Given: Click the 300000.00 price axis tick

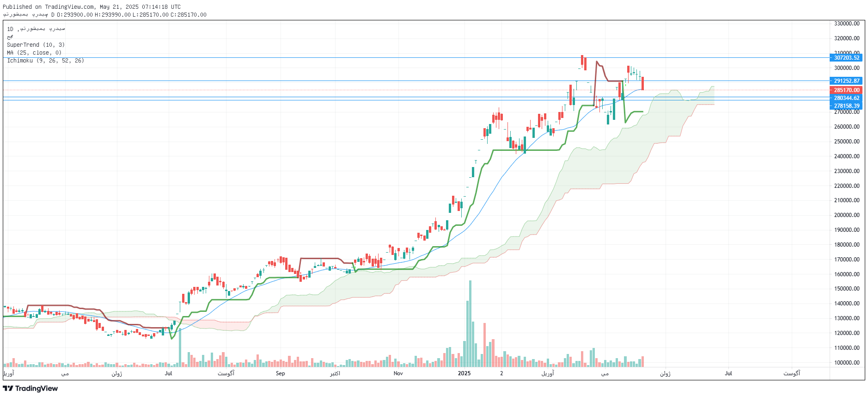Looking at the screenshot, I should pyautogui.click(x=847, y=68).
